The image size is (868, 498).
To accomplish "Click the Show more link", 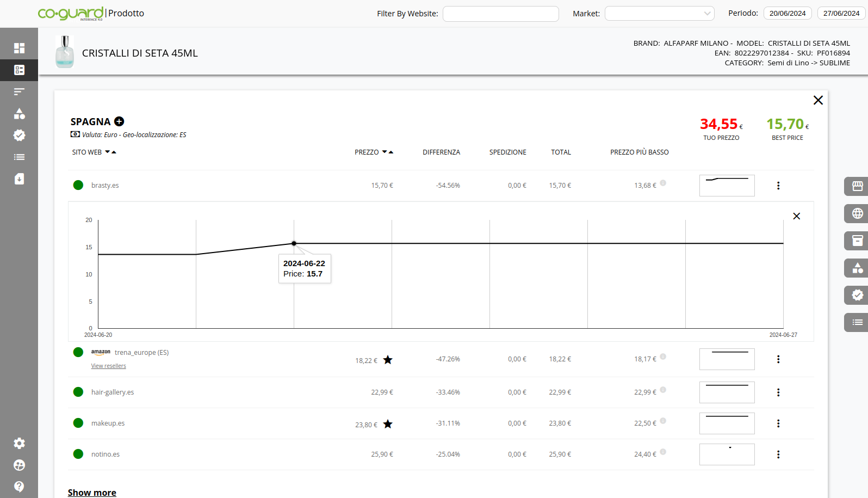I will [x=92, y=493].
